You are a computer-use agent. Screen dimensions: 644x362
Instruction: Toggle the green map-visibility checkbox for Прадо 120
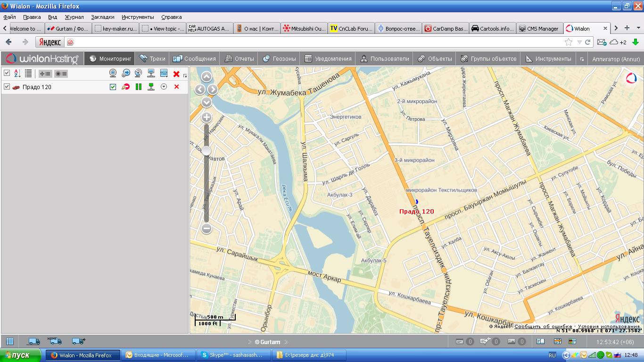(x=113, y=87)
